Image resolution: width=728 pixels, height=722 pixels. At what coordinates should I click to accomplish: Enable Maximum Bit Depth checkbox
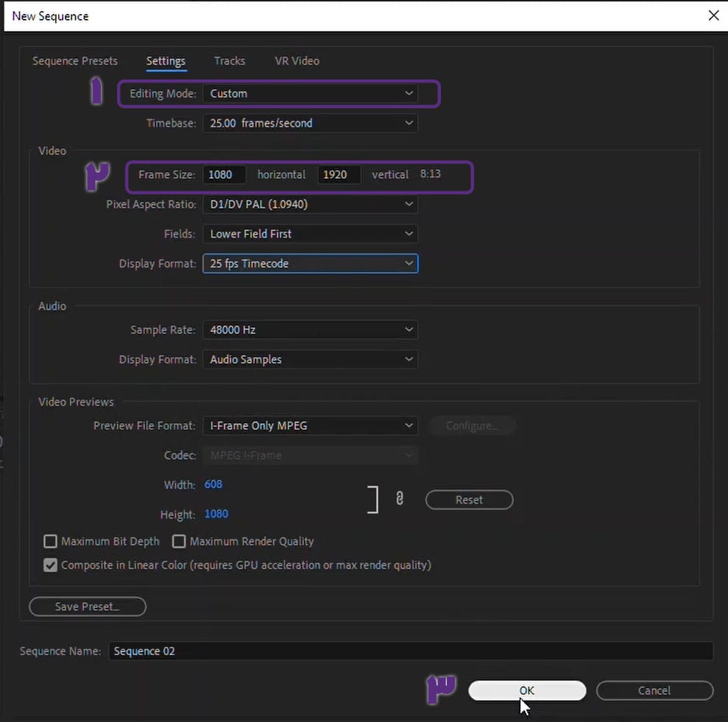pyautogui.click(x=51, y=542)
